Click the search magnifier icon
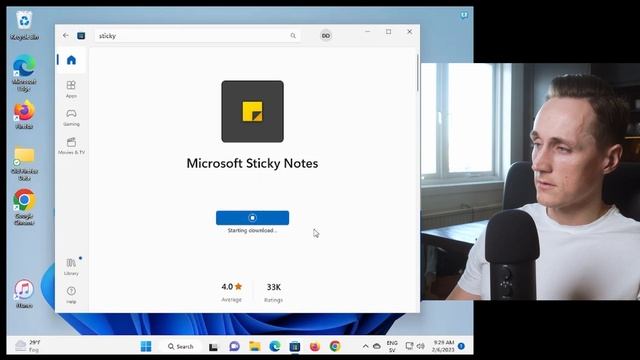The width and height of the screenshot is (640, 360). (x=293, y=36)
